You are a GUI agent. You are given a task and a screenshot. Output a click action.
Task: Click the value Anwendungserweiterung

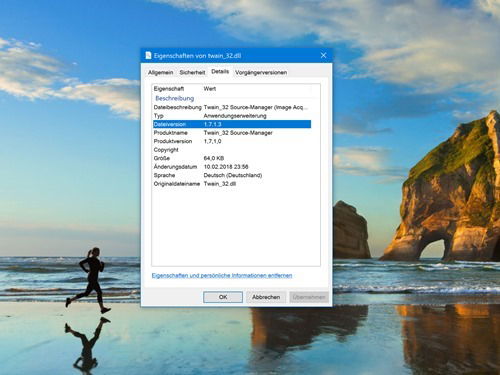[x=235, y=116]
